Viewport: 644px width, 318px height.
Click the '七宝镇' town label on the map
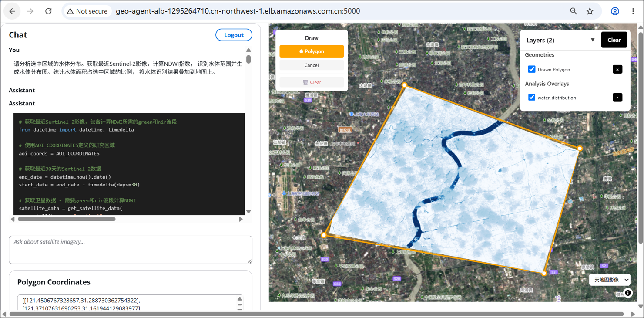coord(299,238)
